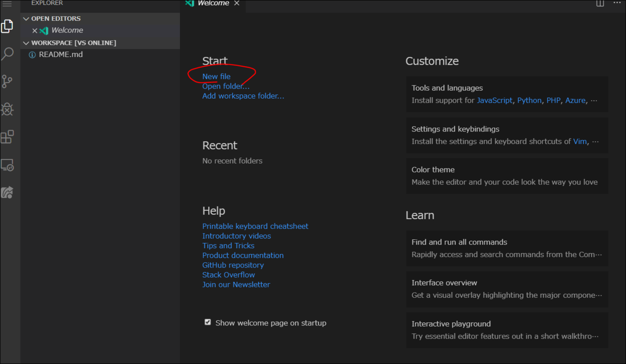Image resolution: width=626 pixels, height=364 pixels.
Task: Click the split editor icon
Action: pos(600,3)
